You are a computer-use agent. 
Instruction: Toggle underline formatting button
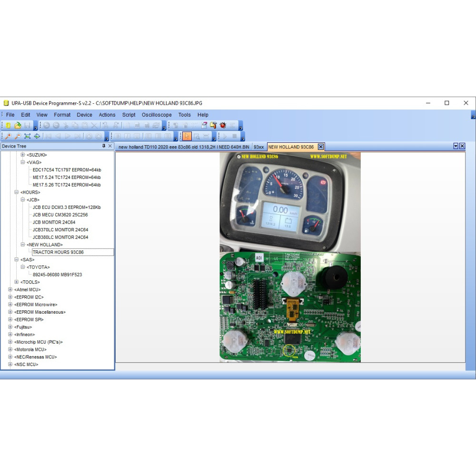point(137,136)
